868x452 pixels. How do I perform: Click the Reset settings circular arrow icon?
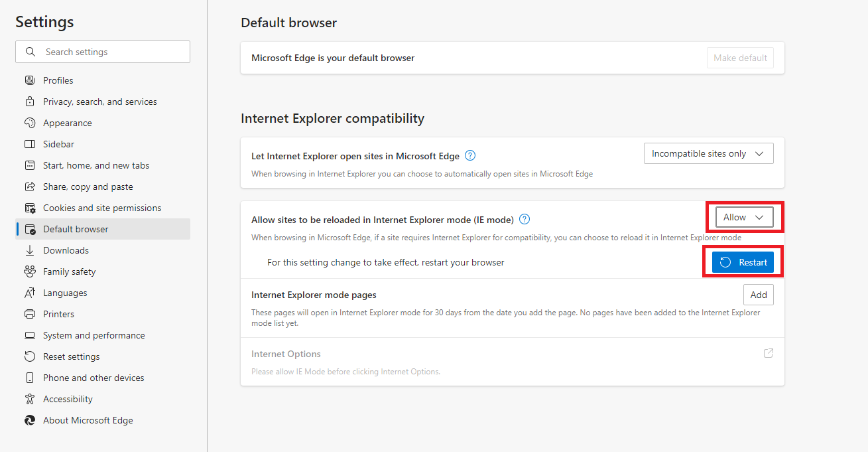coord(30,356)
